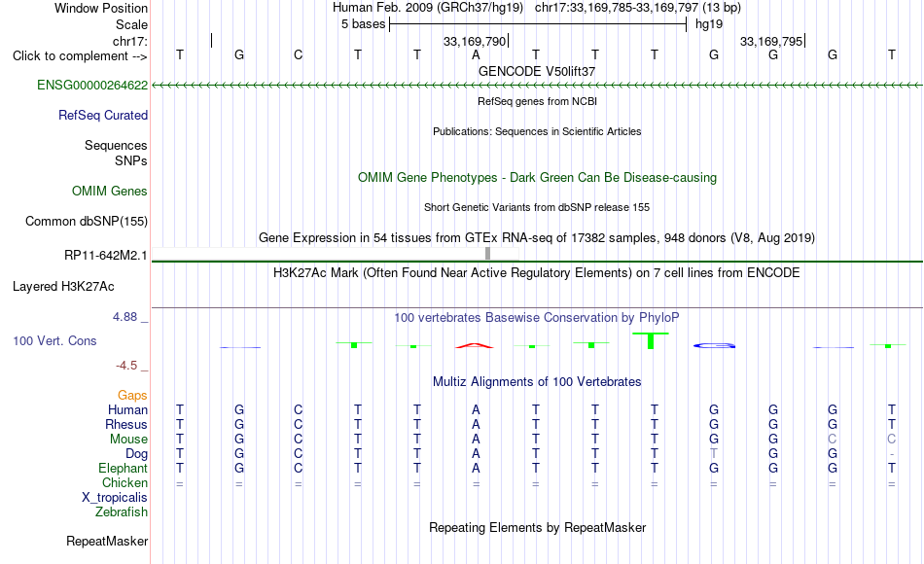Click the A base in the Elephant row
Viewport: 924px width, 564px height.
477,468
